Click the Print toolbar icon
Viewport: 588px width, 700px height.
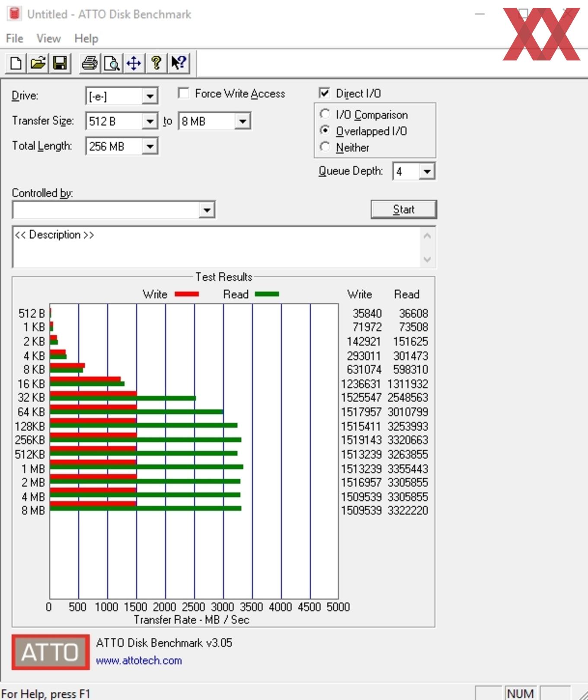(90, 64)
